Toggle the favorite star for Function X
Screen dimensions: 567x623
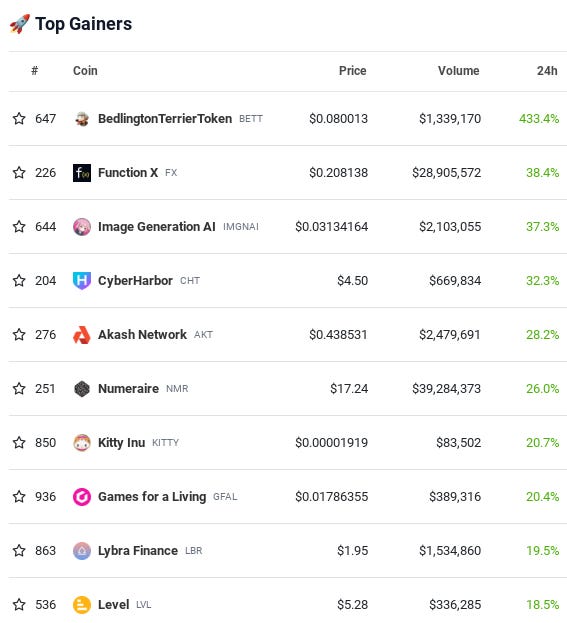(19, 172)
